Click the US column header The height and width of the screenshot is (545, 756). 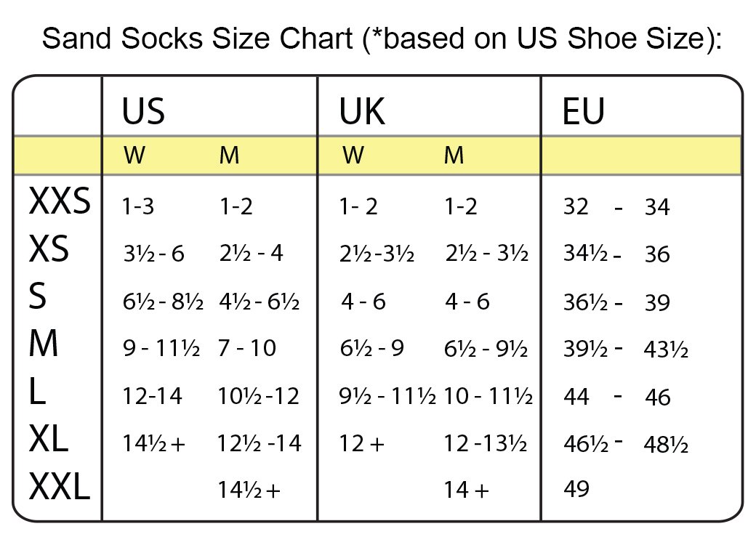tap(143, 113)
